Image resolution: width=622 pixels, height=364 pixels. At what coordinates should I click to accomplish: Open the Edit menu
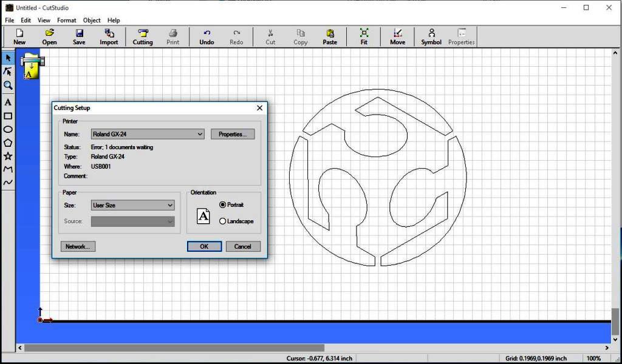[x=26, y=20]
